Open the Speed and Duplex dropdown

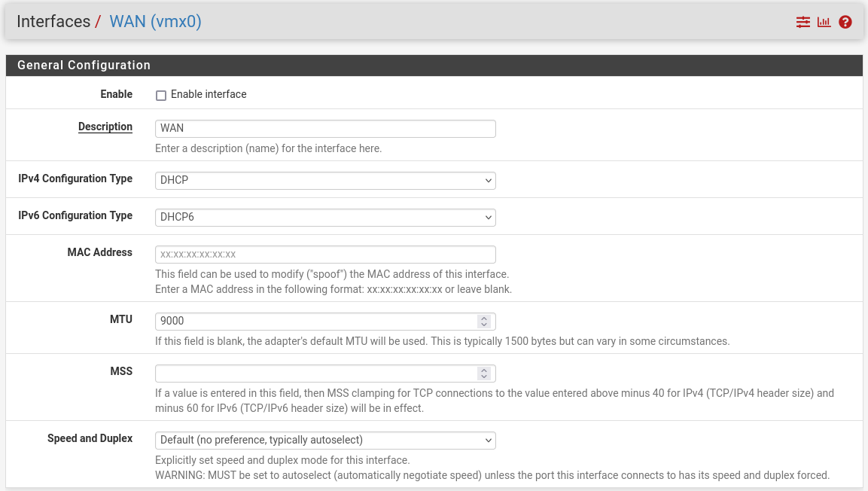[x=325, y=440]
